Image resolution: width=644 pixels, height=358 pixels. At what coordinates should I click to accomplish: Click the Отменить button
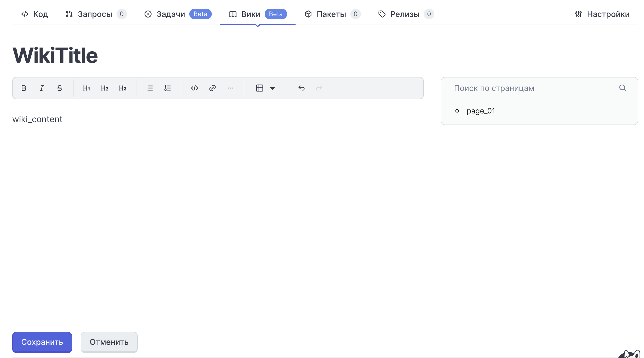click(x=109, y=342)
